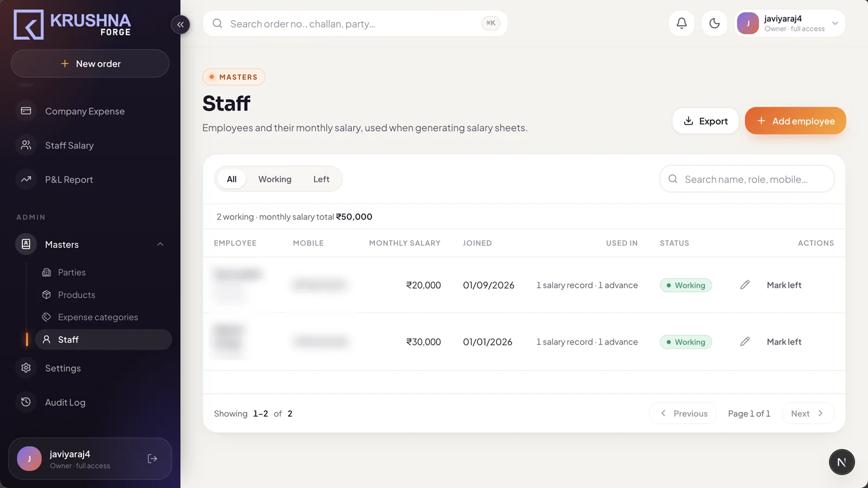The height and width of the screenshot is (488, 868).
Task: Go to Previous page
Action: tap(683, 413)
